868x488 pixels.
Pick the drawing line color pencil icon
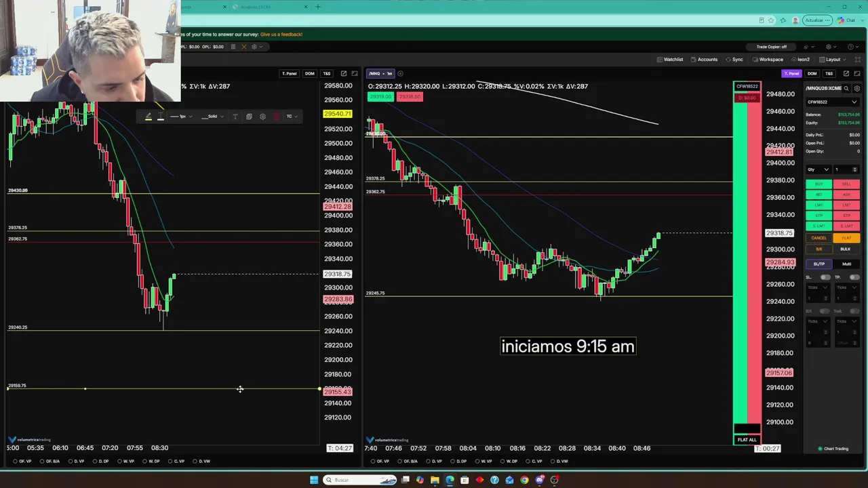(x=149, y=117)
